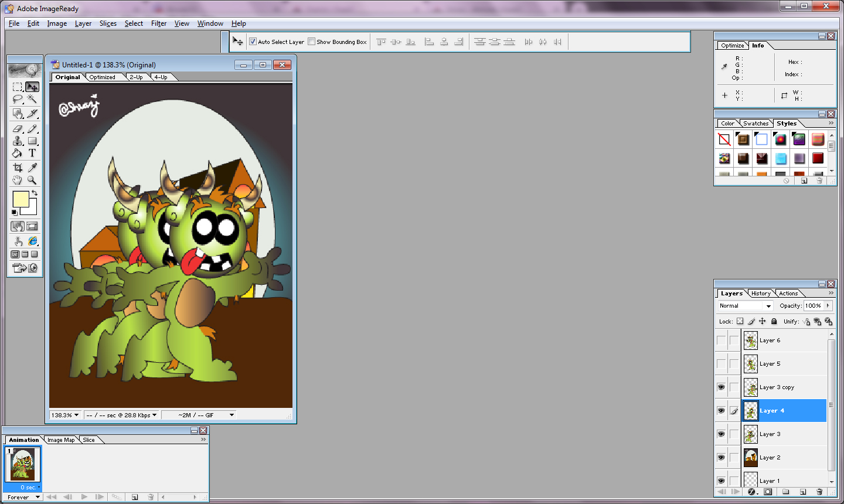The height and width of the screenshot is (504, 844).
Task: Uncheck Auto Select Layer checkbox
Action: pos(253,42)
